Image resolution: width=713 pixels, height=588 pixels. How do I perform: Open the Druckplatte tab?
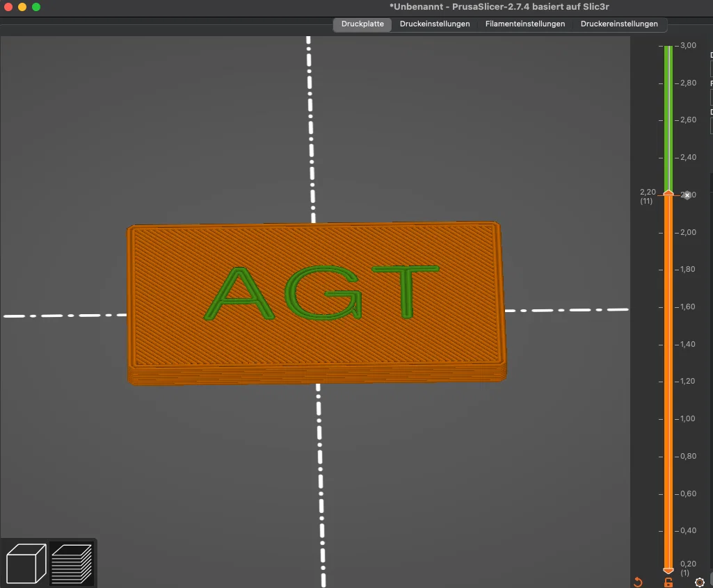coord(362,24)
